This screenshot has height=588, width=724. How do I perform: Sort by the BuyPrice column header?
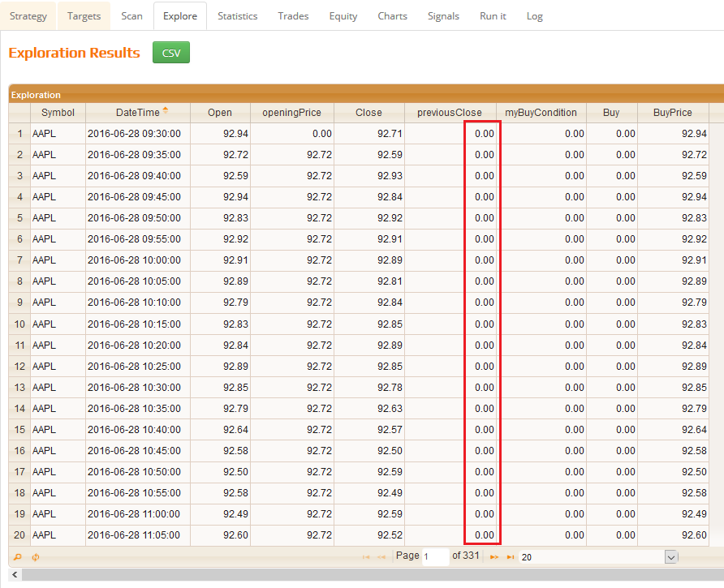[673, 113]
